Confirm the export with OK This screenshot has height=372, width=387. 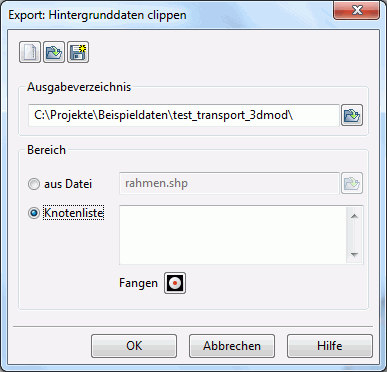(134, 346)
